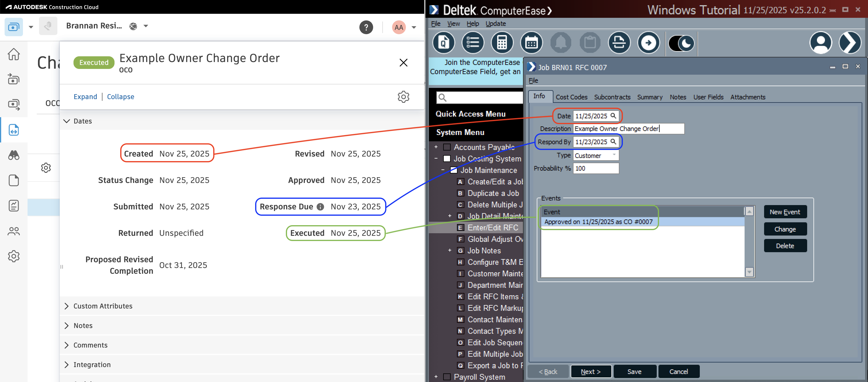The width and height of the screenshot is (868, 382).
Task: Open the Home icon in Autodesk sidebar
Action: point(14,54)
